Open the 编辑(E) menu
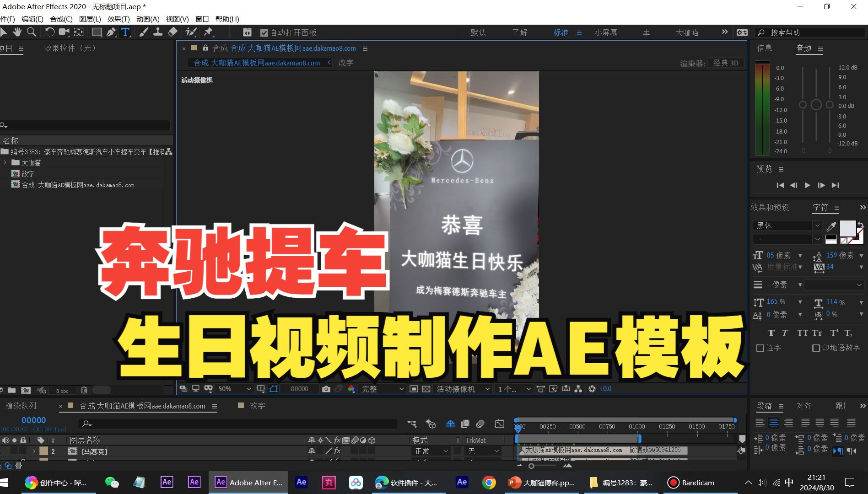Viewport: 868px width, 494px height. (32, 19)
